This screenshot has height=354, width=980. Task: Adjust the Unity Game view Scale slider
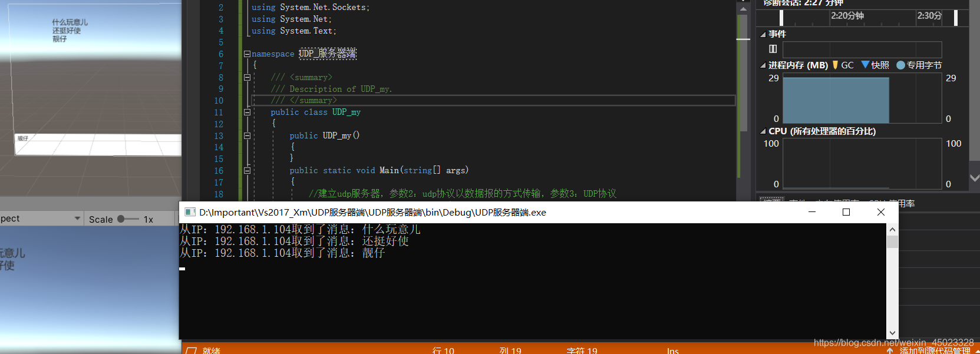point(128,219)
